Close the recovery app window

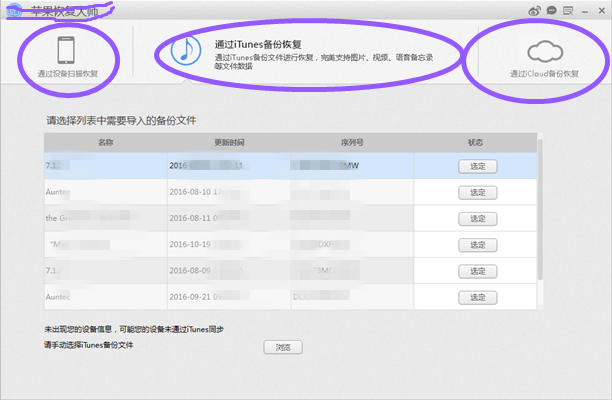[x=601, y=11]
